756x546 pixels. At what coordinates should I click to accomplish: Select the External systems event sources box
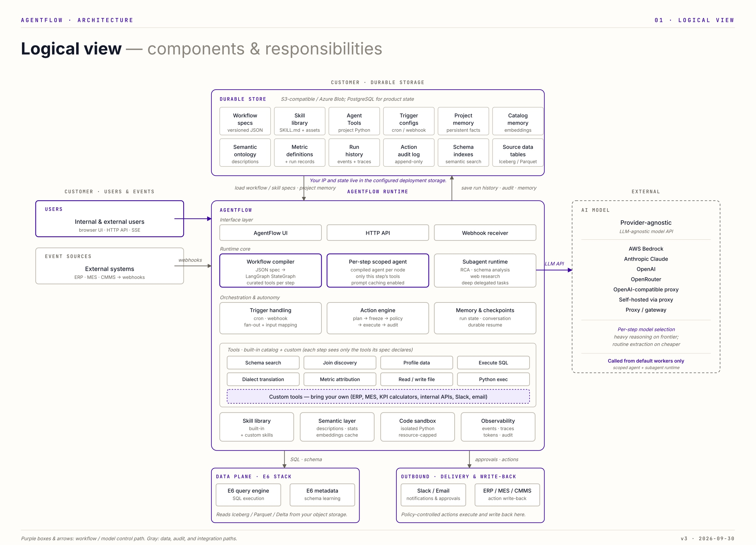110,266
